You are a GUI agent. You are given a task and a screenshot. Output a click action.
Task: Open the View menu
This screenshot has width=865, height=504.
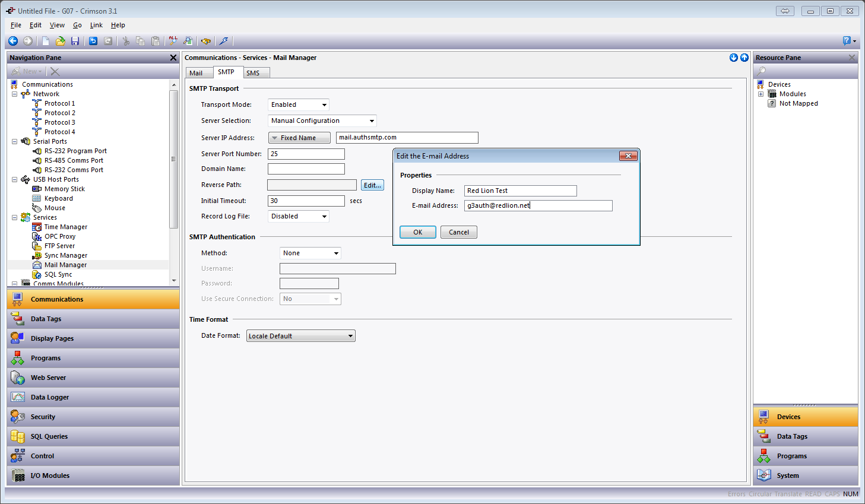point(57,25)
